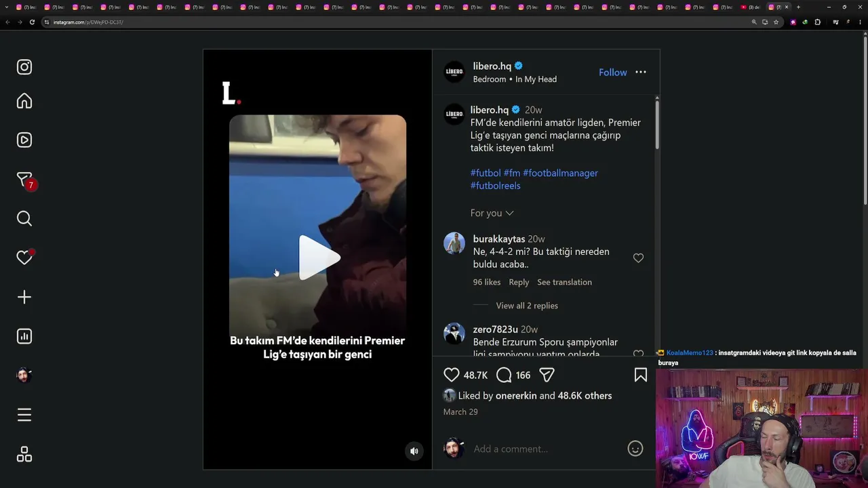Share the post with the paper plane icon
The height and width of the screenshot is (488, 868).
tap(547, 375)
